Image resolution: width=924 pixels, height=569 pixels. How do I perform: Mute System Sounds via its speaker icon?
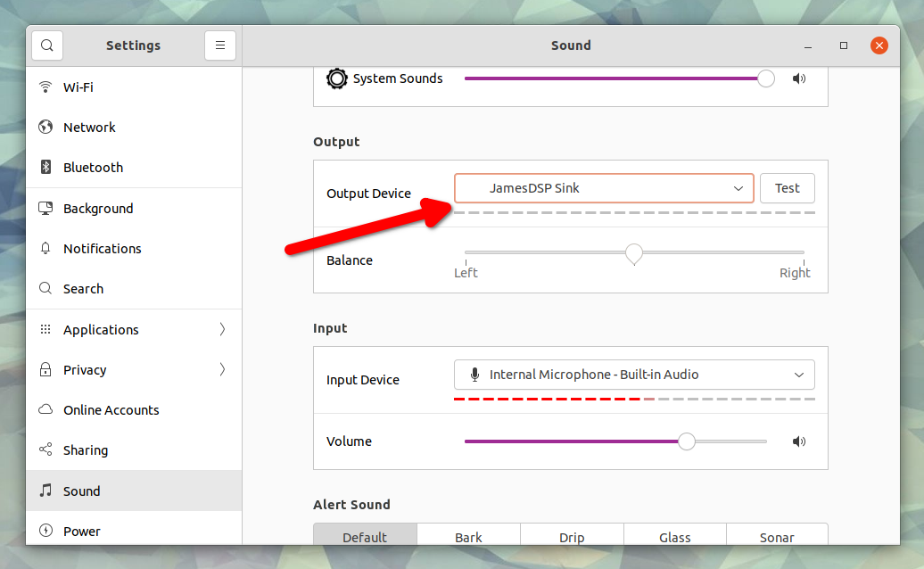coord(798,78)
